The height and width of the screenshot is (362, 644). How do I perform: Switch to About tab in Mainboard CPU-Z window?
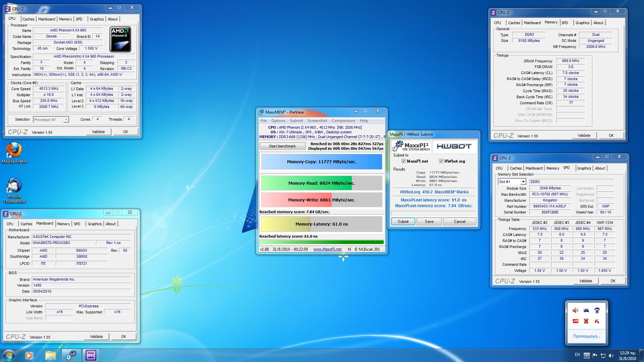point(111,224)
